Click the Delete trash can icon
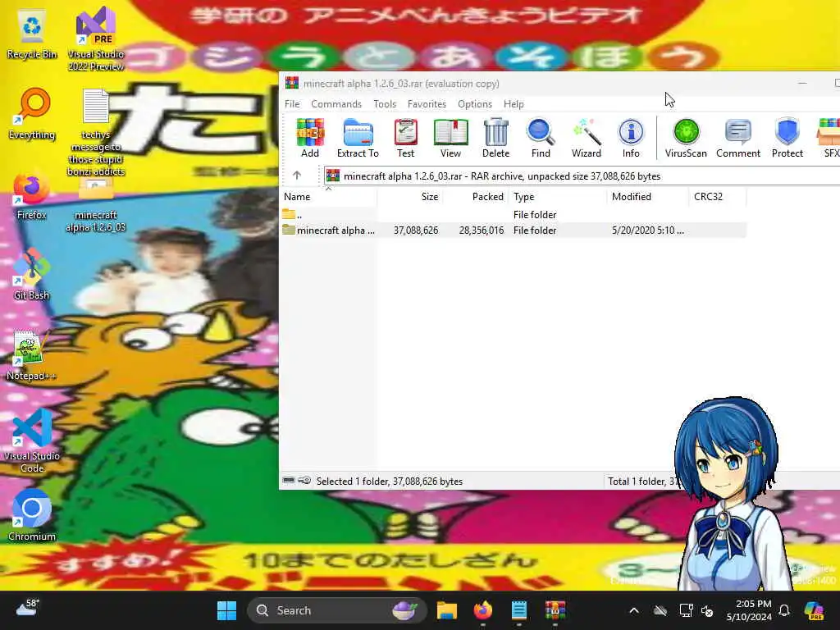Image resolution: width=840 pixels, height=630 pixels. pos(495,138)
